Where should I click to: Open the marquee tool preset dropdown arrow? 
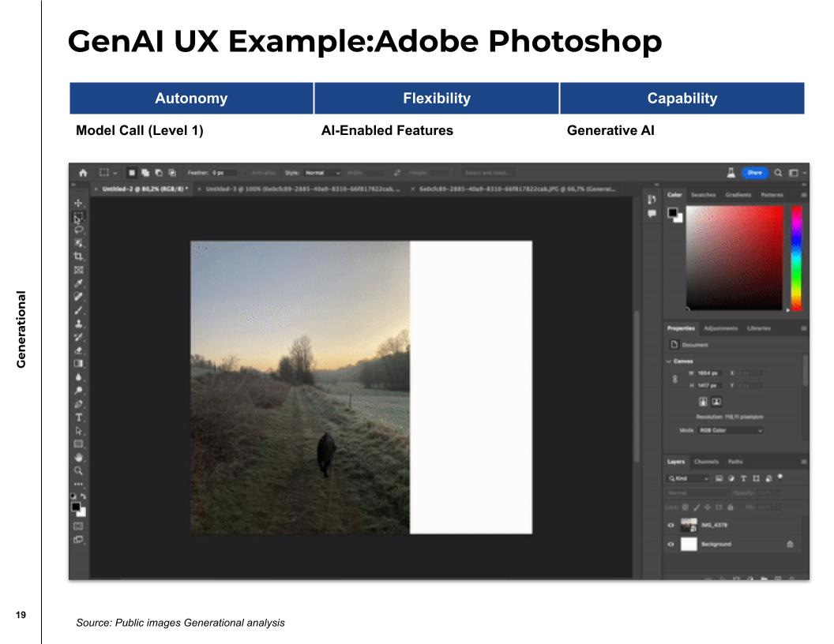[x=115, y=173]
